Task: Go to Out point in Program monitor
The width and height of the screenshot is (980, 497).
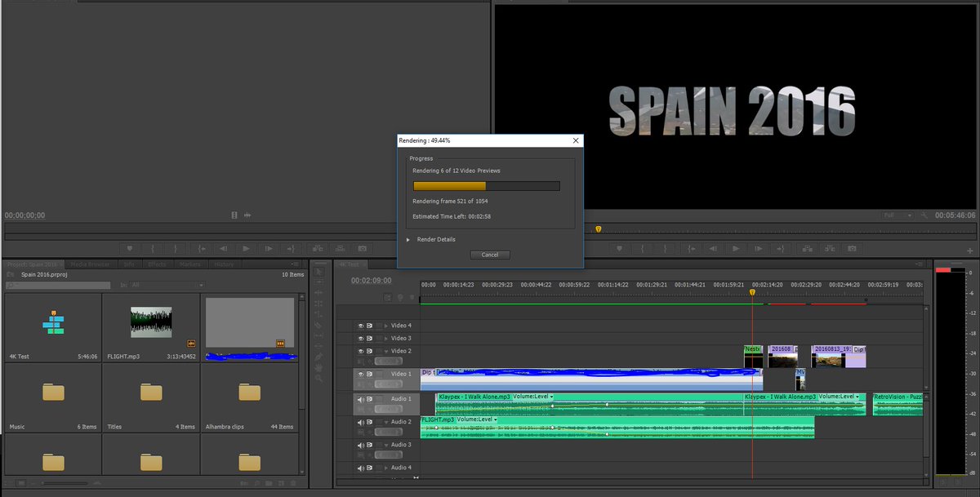Action: pos(781,249)
